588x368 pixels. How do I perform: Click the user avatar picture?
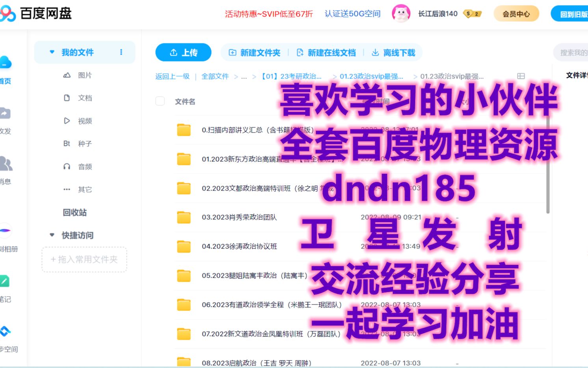click(401, 14)
